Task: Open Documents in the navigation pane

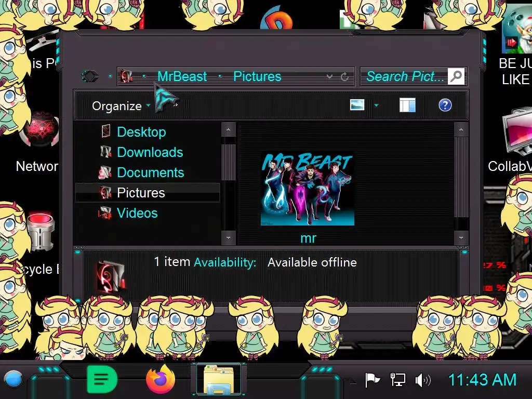Action: click(151, 172)
